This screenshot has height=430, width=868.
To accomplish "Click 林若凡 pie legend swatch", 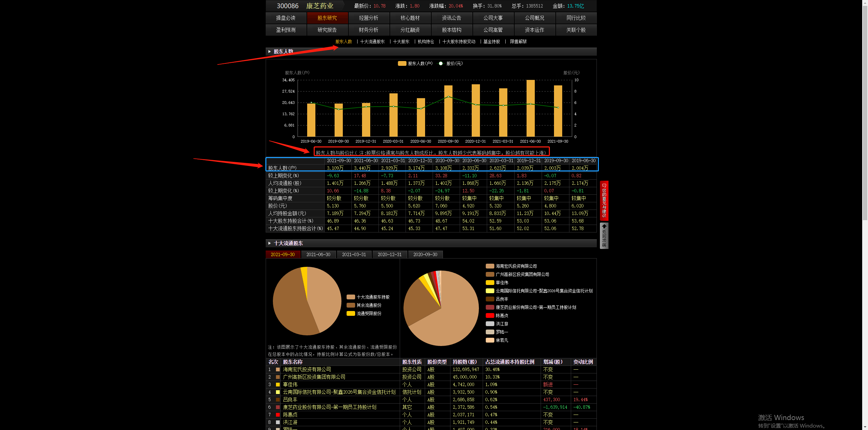I will (x=490, y=340).
